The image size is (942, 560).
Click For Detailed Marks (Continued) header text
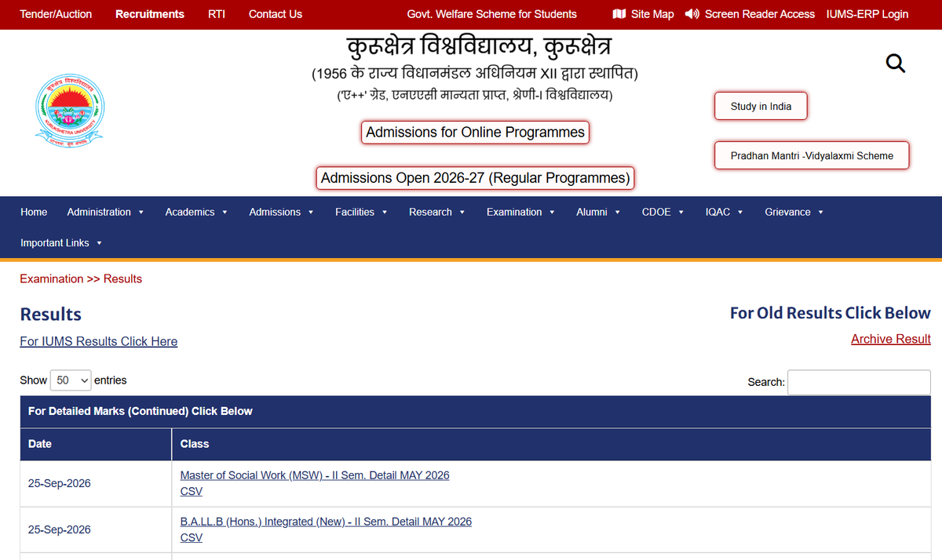pyautogui.click(x=141, y=411)
